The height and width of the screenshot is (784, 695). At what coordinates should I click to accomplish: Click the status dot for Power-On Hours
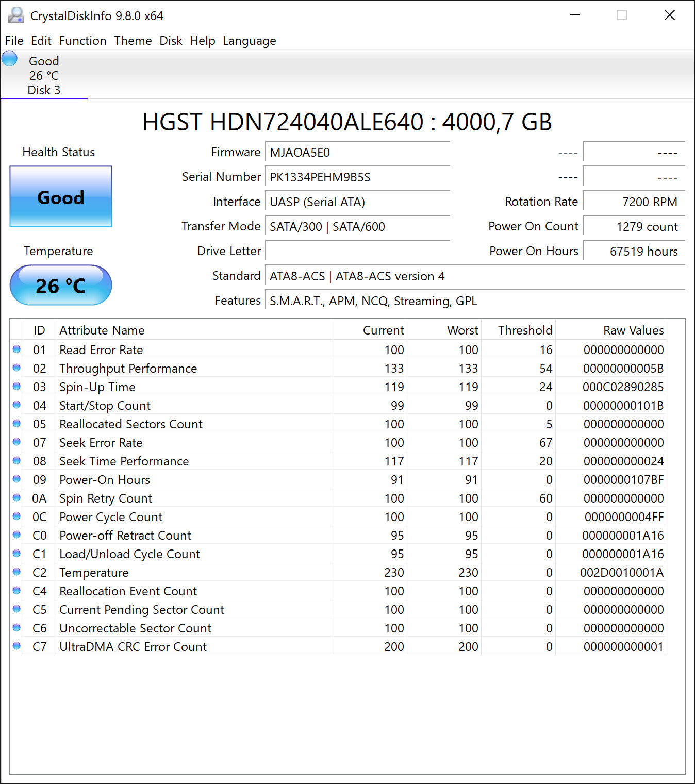click(16, 479)
